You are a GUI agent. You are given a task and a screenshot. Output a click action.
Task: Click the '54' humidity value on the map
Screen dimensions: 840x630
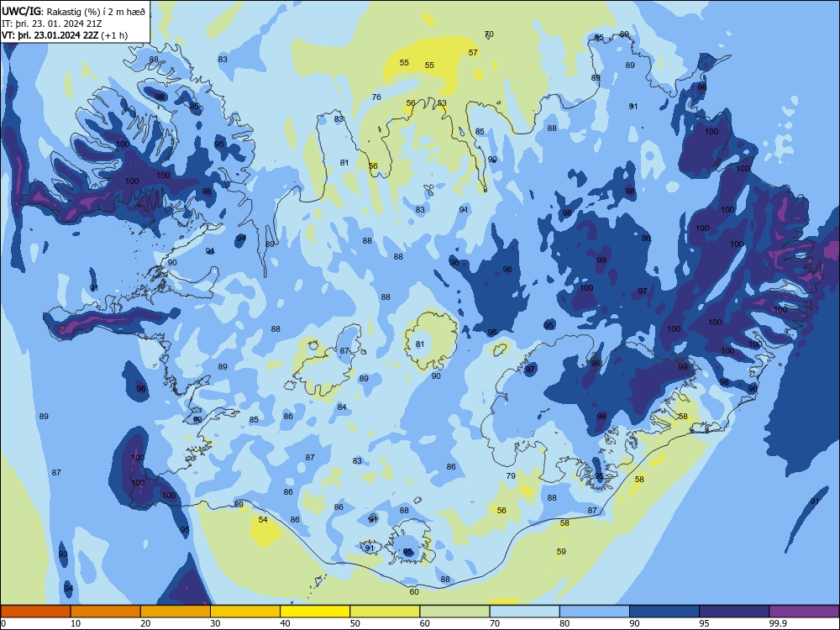click(263, 520)
